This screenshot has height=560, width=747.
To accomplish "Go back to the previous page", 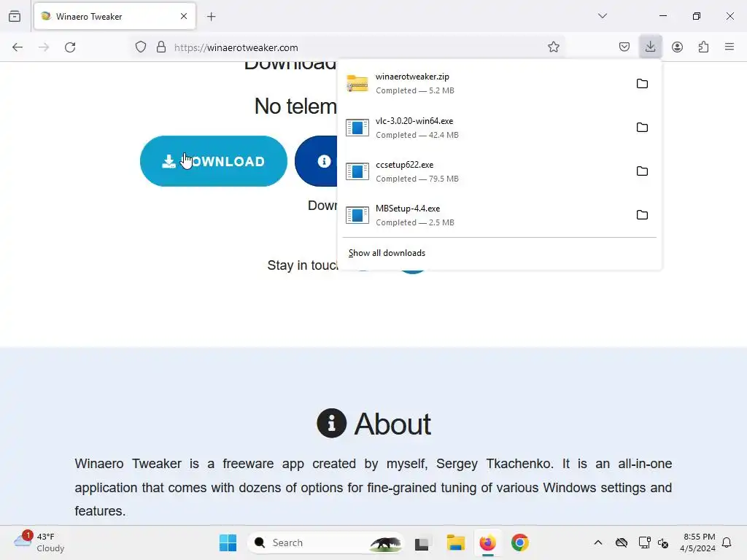I will pos(18,47).
